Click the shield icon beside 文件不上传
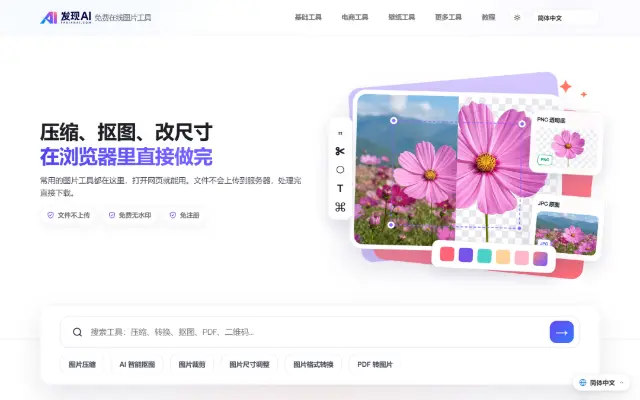 click(x=51, y=215)
